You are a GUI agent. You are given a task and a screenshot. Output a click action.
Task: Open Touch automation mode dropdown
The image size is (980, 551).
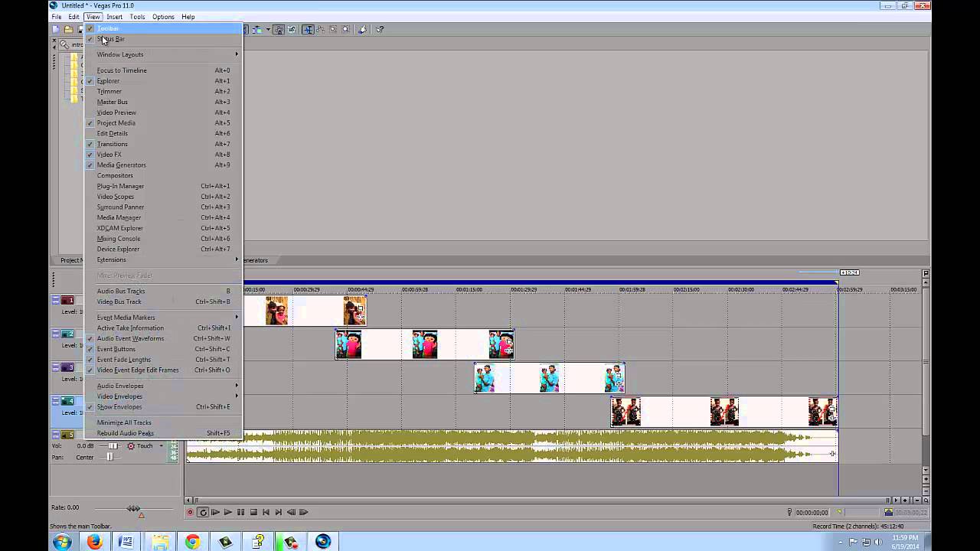pyautogui.click(x=161, y=445)
